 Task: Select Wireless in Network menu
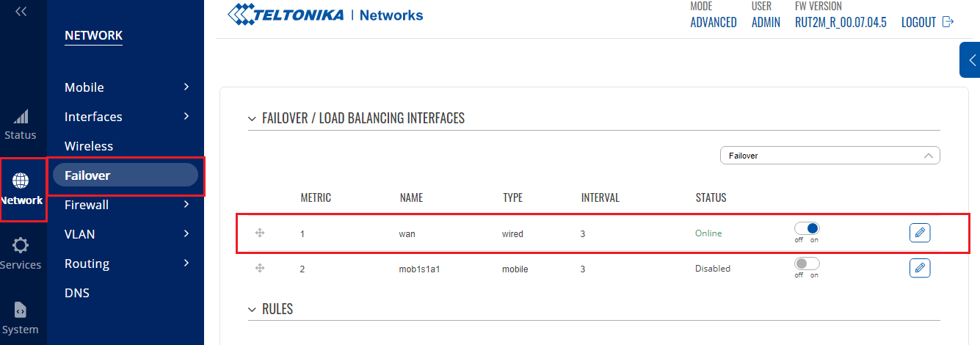(89, 146)
